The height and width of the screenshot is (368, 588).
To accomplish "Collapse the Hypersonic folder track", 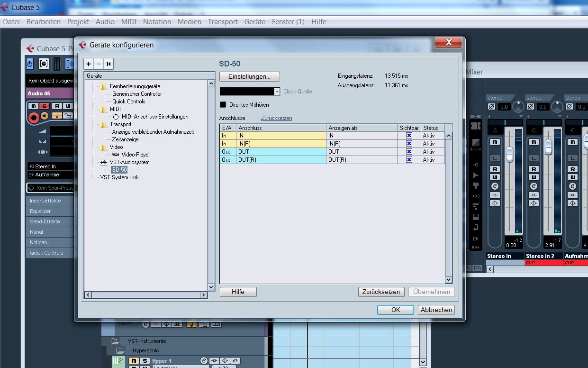I will coord(120,351).
